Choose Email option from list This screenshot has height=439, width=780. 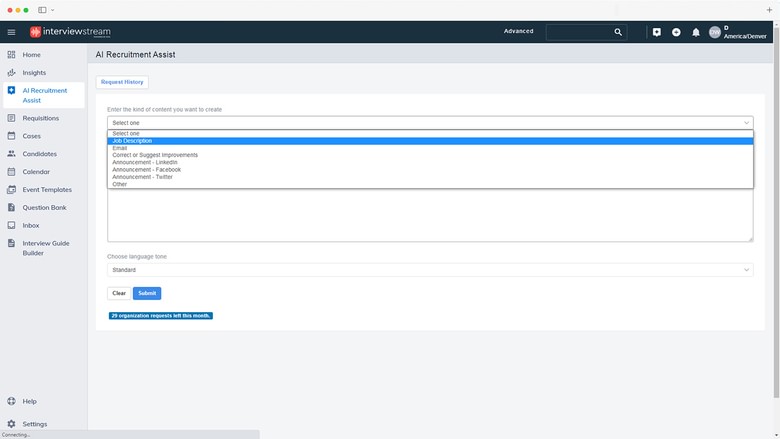click(x=430, y=148)
